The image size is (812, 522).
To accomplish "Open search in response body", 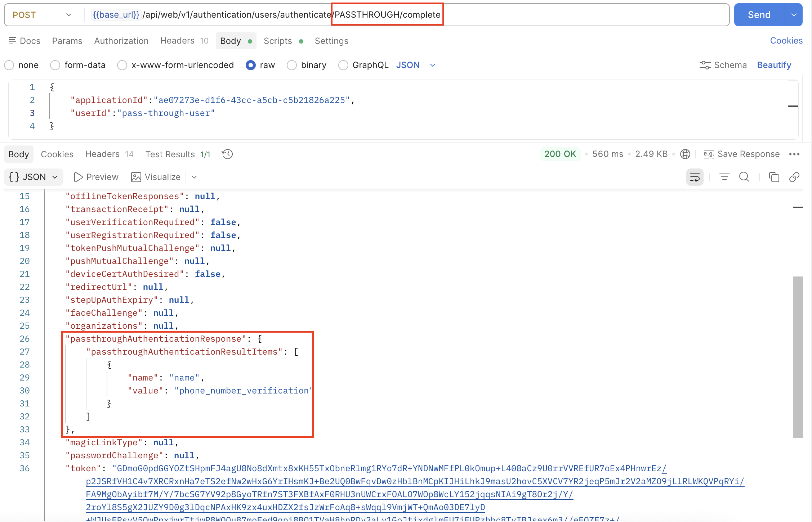I will click(x=744, y=177).
